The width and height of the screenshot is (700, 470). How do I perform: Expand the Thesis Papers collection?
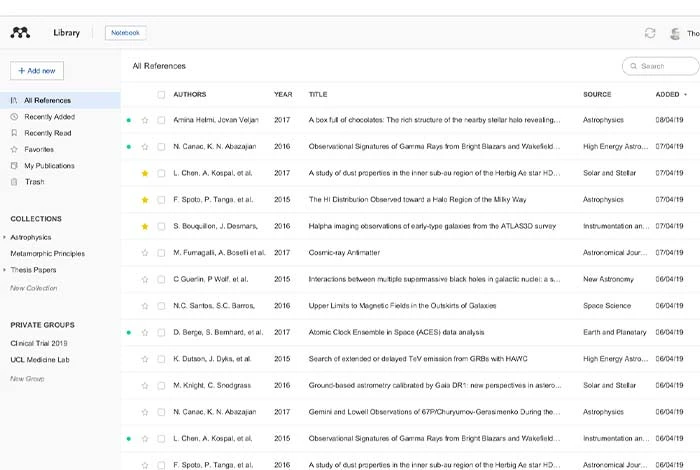tap(5, 270)
